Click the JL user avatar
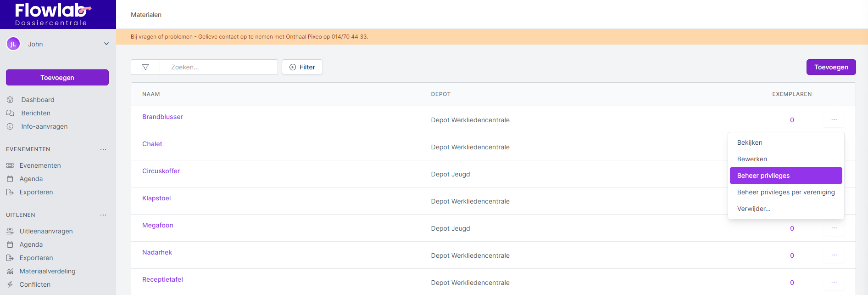The height and width of the screenshot is (295, 868). [x=13, y=44]
